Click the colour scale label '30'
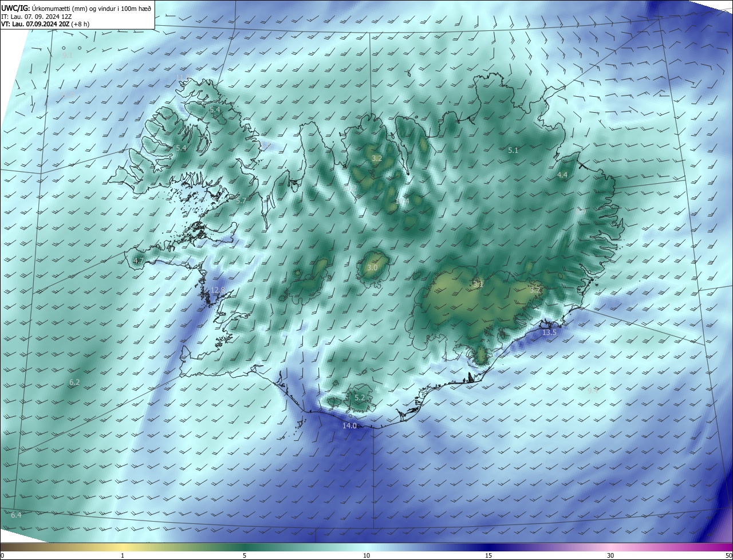Image resolution: width=733 pixels, height=560 pixels. pyautogui.click(x=610, y=555)
